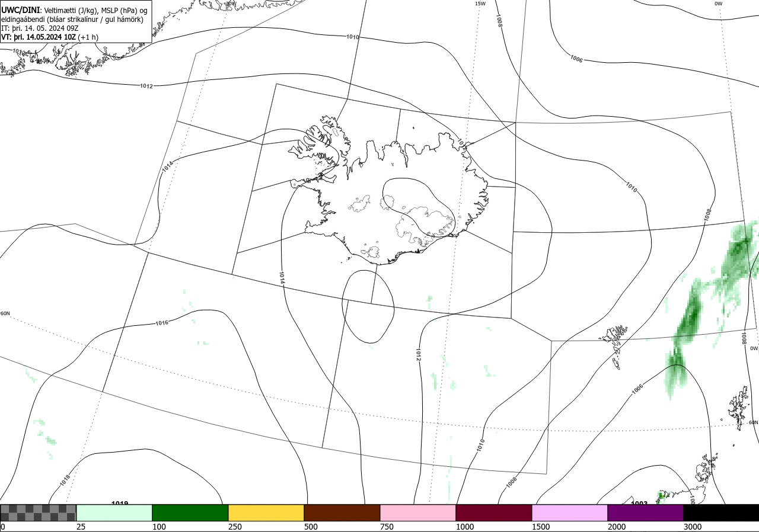Click the legend tick label "25"

81,527
